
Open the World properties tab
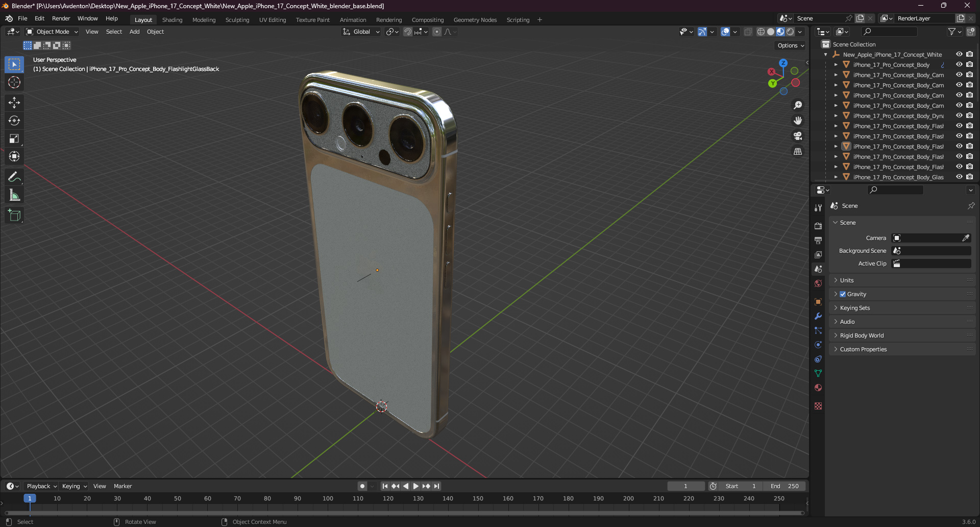pos(818,283)
